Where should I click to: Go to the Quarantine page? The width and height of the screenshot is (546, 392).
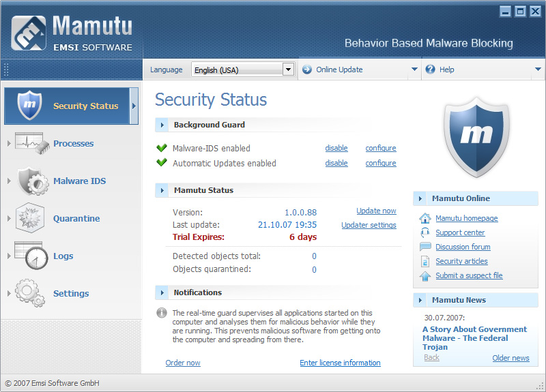(x=76, y=218)
